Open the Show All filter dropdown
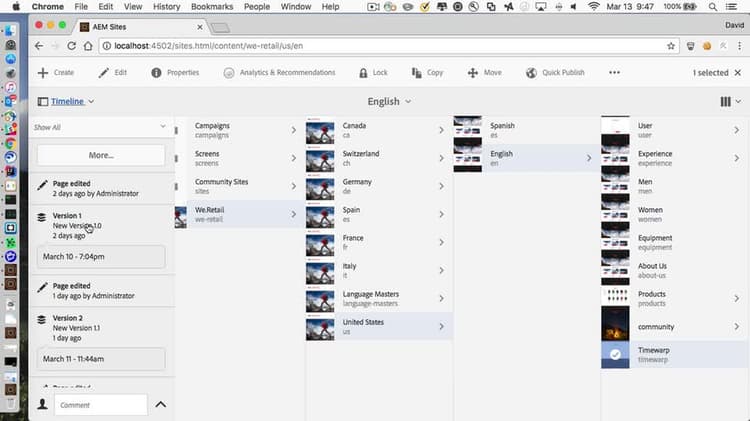The width and height of the screenshot is (750, 421). click(x=100, y=127)
